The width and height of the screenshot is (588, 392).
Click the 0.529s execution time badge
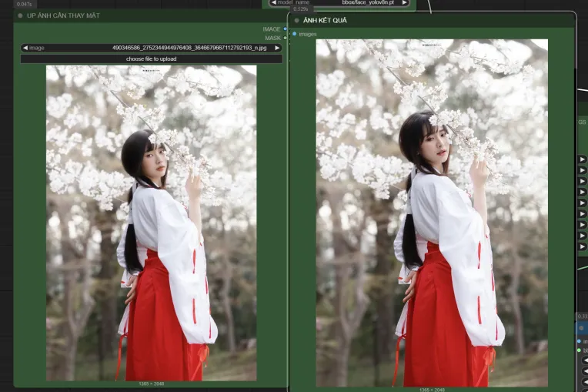(301, 9)
